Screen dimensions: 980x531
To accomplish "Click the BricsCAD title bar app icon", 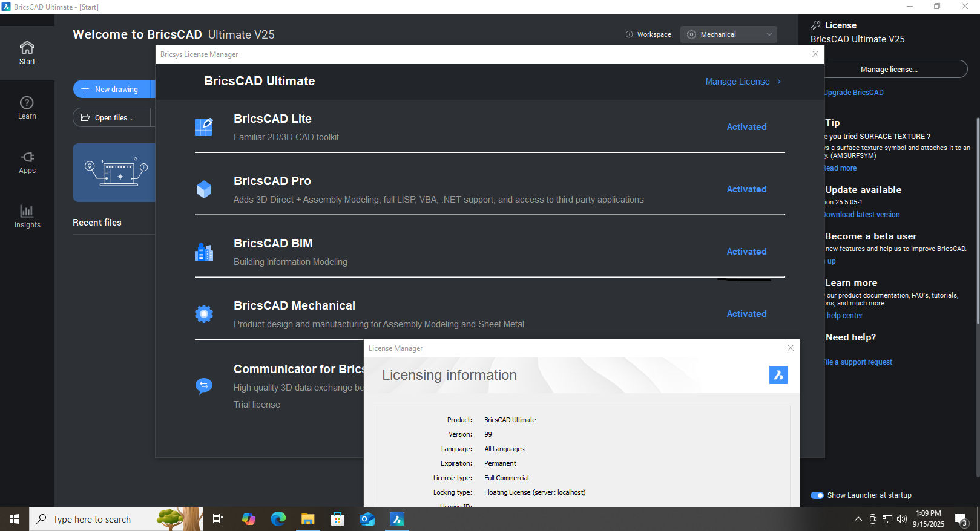I will (x=6, y=7).
